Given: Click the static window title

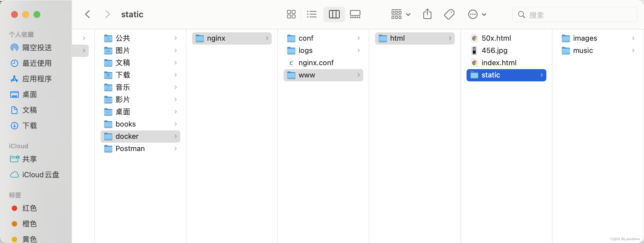Looking at the screenshot, I should (132, 14).
